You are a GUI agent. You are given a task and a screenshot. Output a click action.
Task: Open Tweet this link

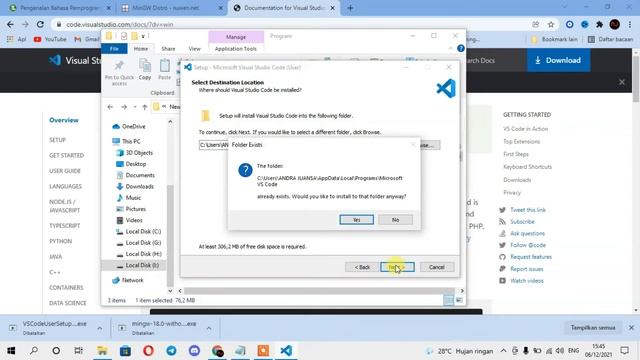point(528,210)
